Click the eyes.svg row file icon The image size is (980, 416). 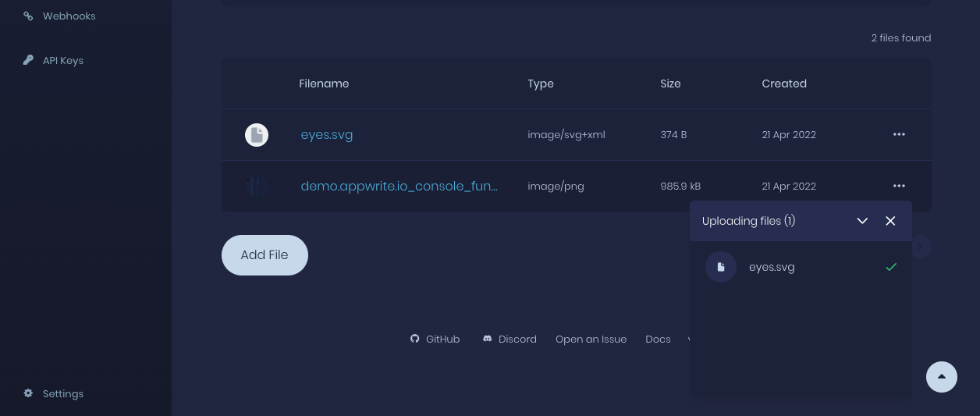[x=257, y=135]
